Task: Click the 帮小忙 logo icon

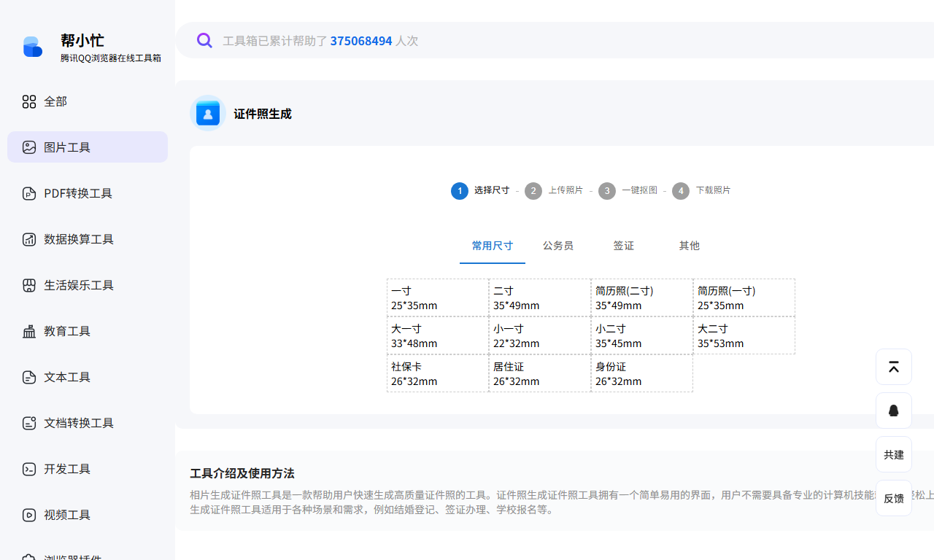Action: click(x=32, y=47)
